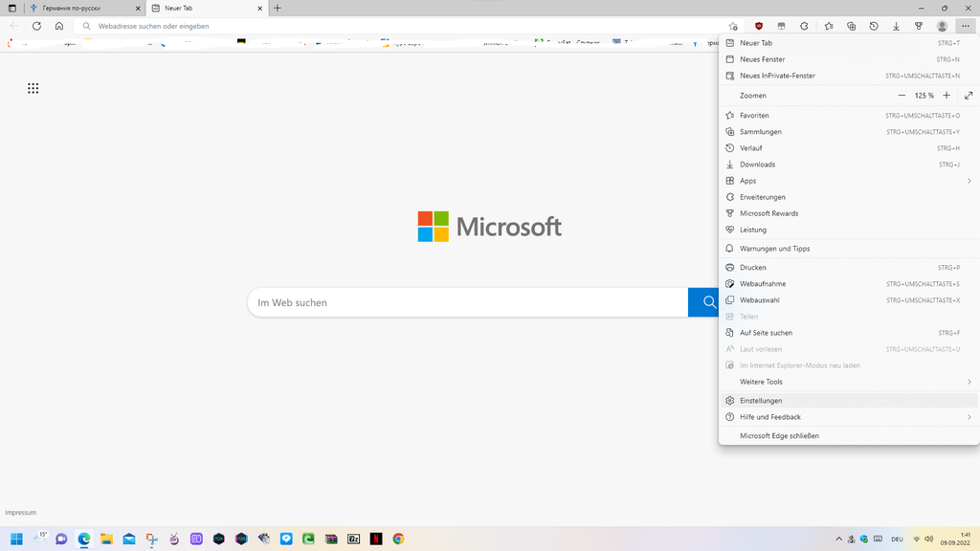The image size is (980, 551).
Task: Open tab actions menu icon
Action: 11,8
